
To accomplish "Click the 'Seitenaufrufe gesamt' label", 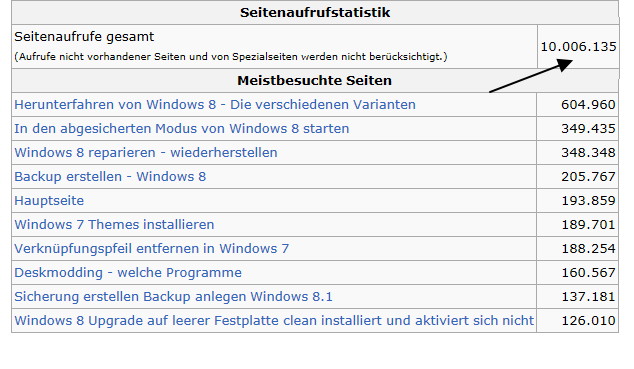I will pyautogui.click(x=84, y=37).
